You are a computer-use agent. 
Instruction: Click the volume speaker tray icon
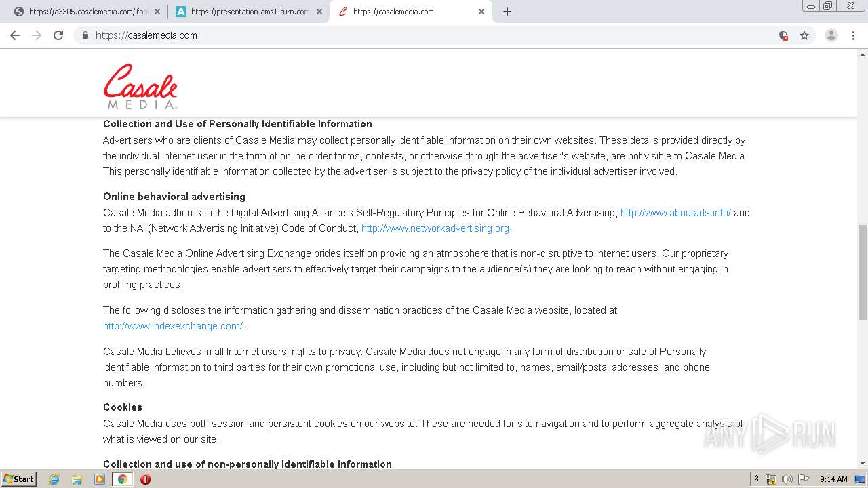pyautogui.click(x=787, y=479)
